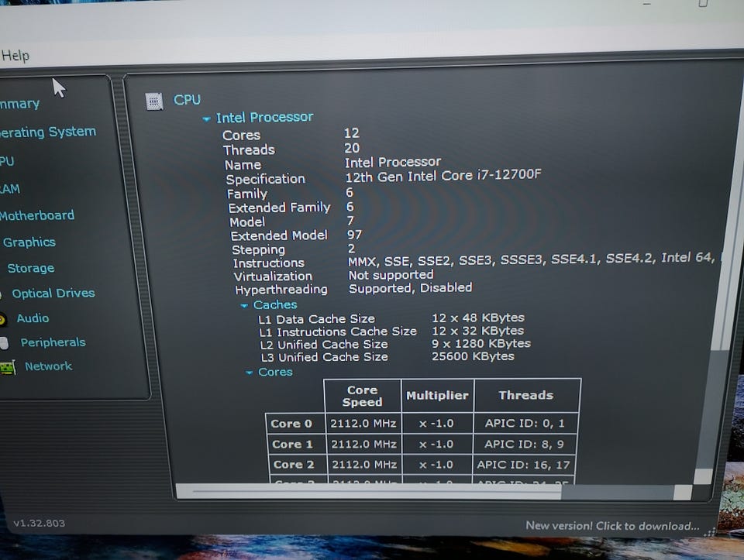Click the CPU chip icon
The width and height of the screenshot is (744, 560).
tap(153, 101)
